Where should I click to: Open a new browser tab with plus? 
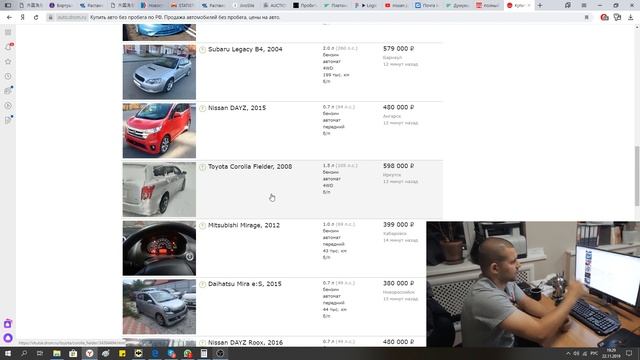(540, 5)
